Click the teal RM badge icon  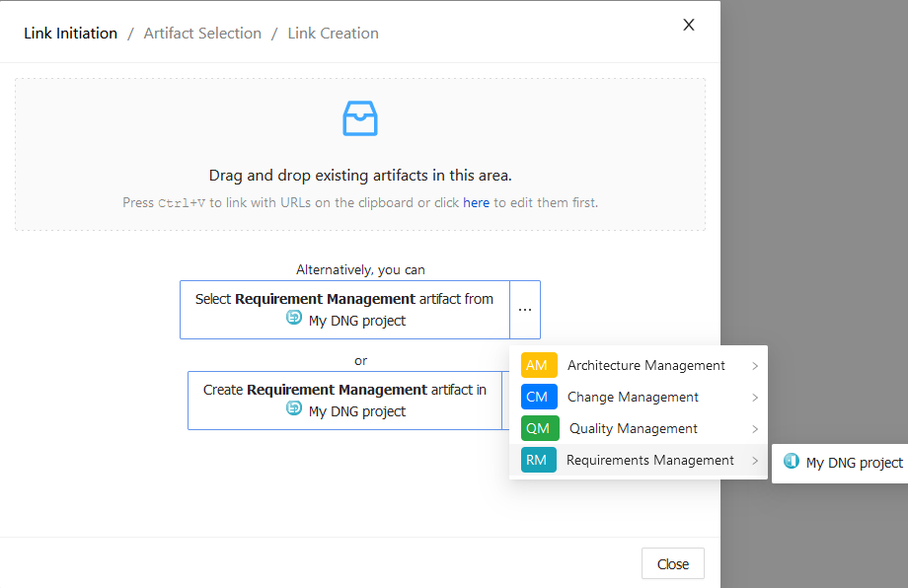(539, 460)
